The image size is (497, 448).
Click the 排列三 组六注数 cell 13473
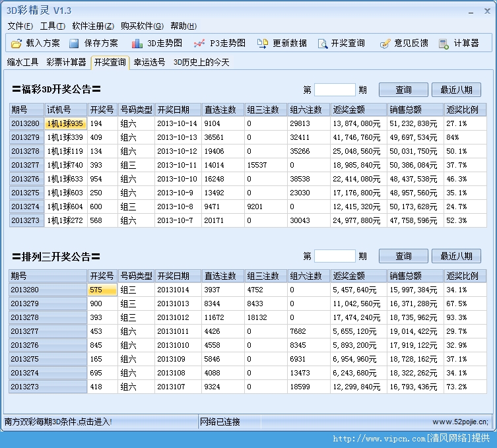[309, 373]
